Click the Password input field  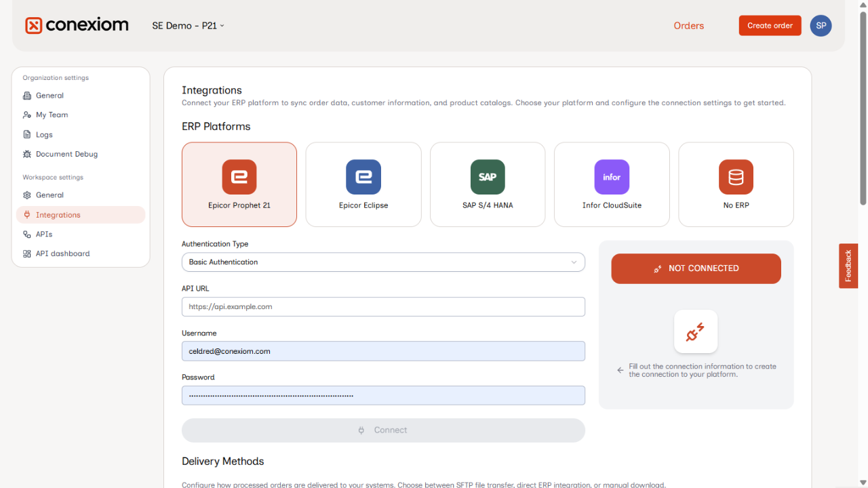[383, 395]
